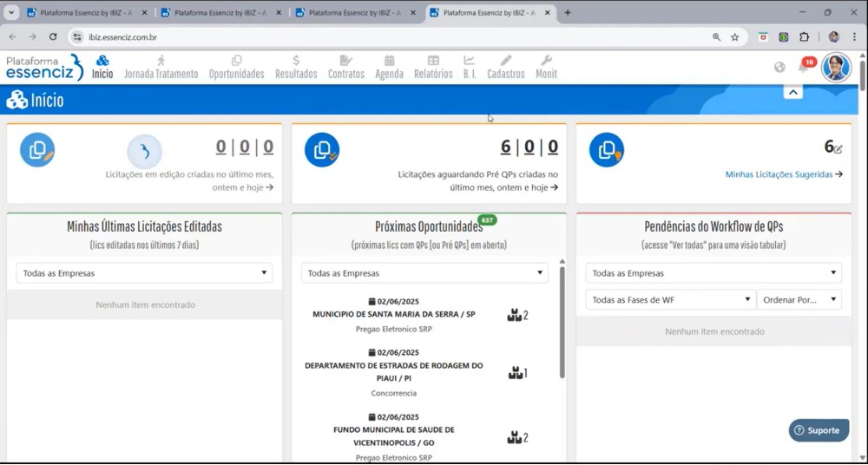Viewport: 868px width, 465px height.
Task: Click the Início heading cubes icon
Action: [17, 100]
